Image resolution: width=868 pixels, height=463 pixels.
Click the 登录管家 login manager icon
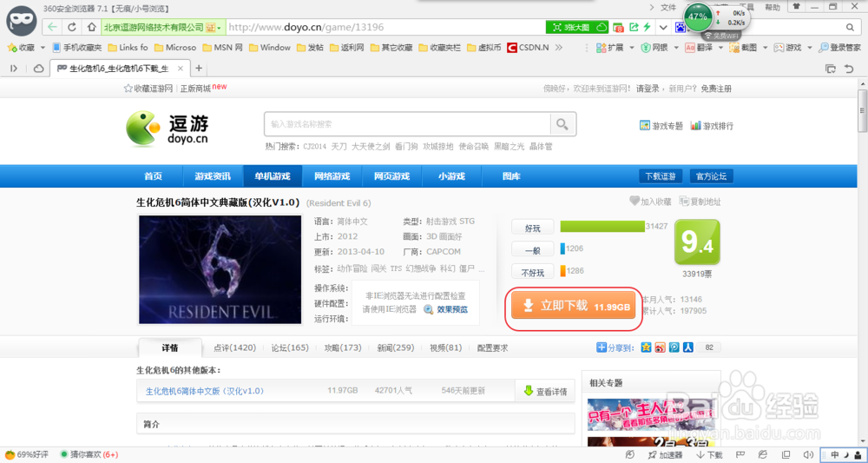point(839,48)
